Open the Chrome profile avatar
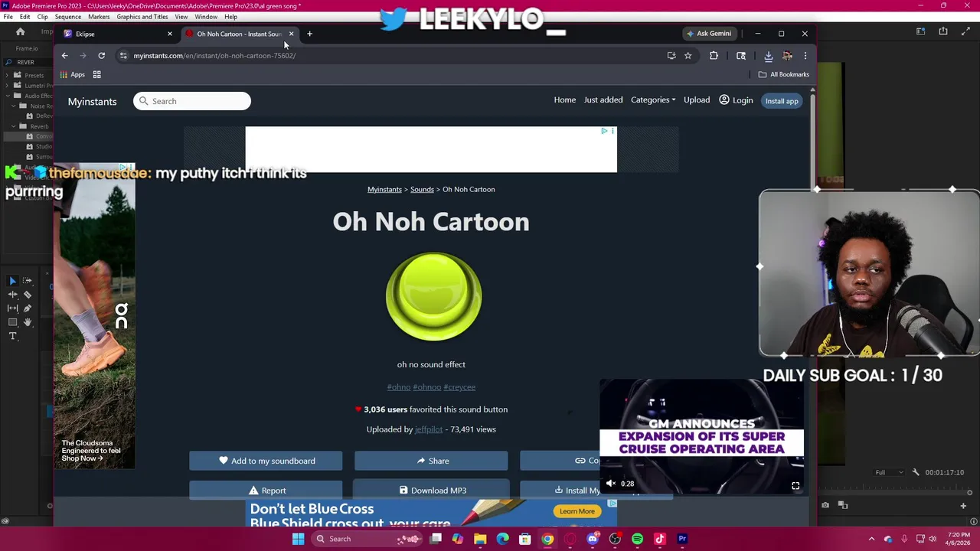980x551 pixels. [787, 55]
